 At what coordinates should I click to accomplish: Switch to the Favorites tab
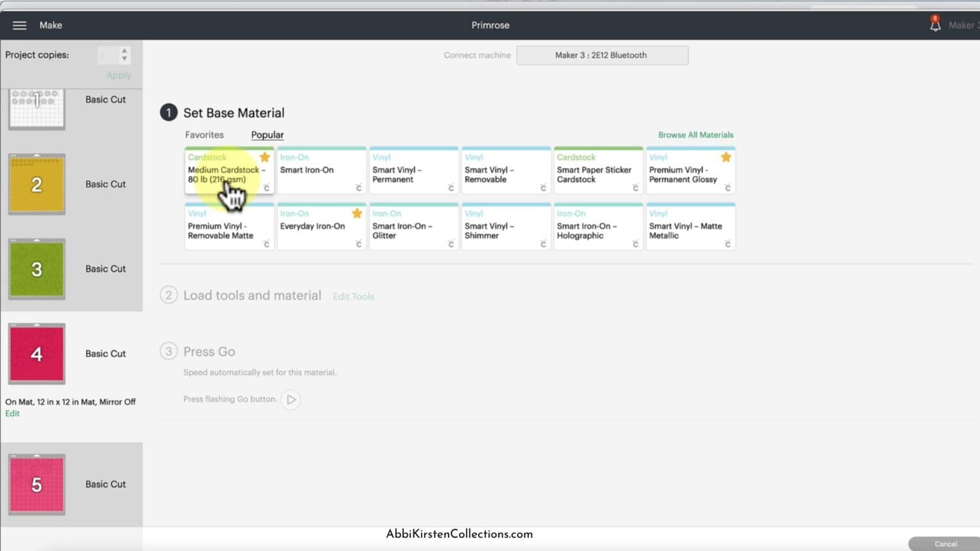pyautogui.click(x=204, y=135)
